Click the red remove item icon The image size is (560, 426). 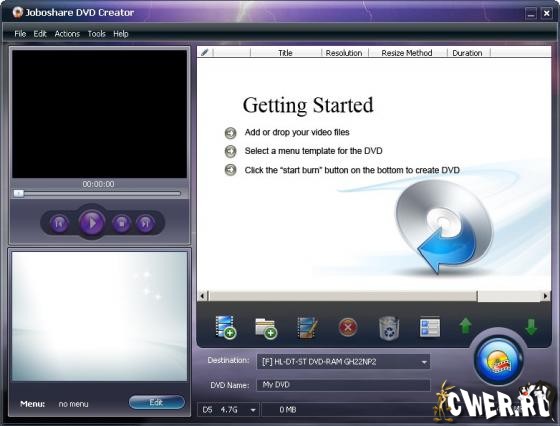click(x=348, y=327)
